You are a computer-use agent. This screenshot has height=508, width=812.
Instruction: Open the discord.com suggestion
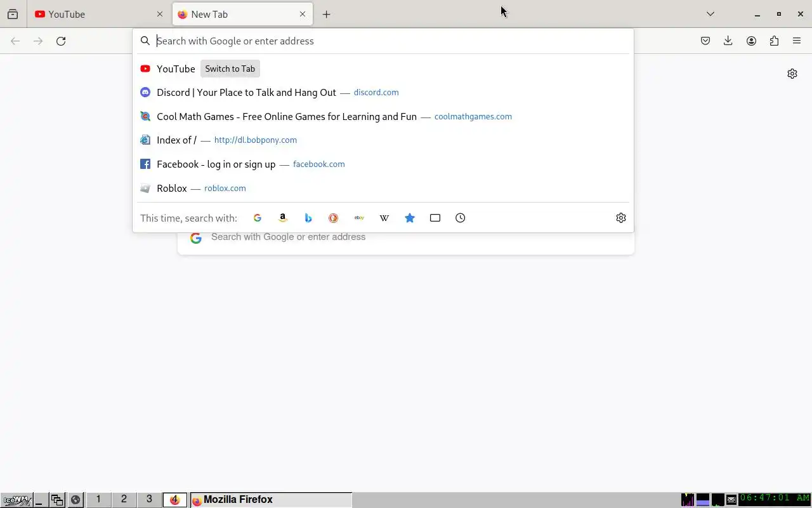pos(383,92)
